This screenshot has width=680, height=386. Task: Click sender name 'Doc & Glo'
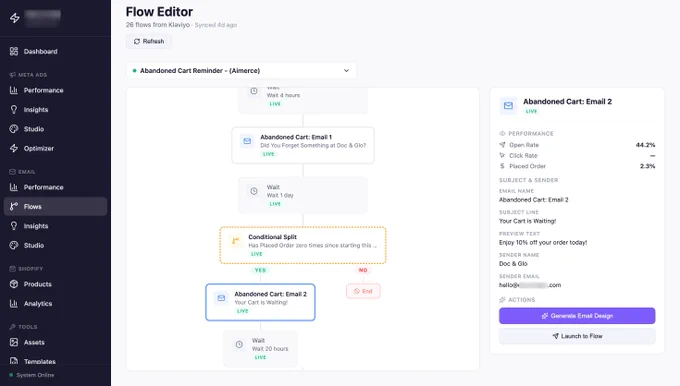coord(513,264)
